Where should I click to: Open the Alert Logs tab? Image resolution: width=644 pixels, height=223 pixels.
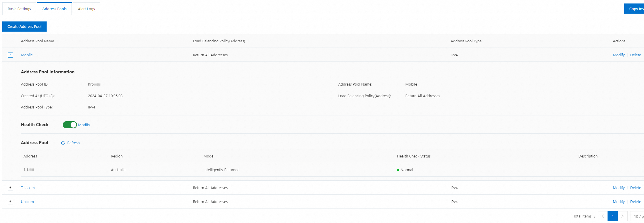[x=86, y=9]
